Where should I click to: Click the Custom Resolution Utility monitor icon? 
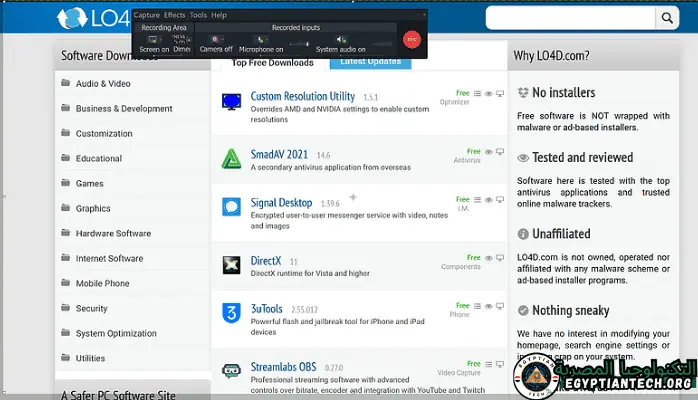point(231,102)
